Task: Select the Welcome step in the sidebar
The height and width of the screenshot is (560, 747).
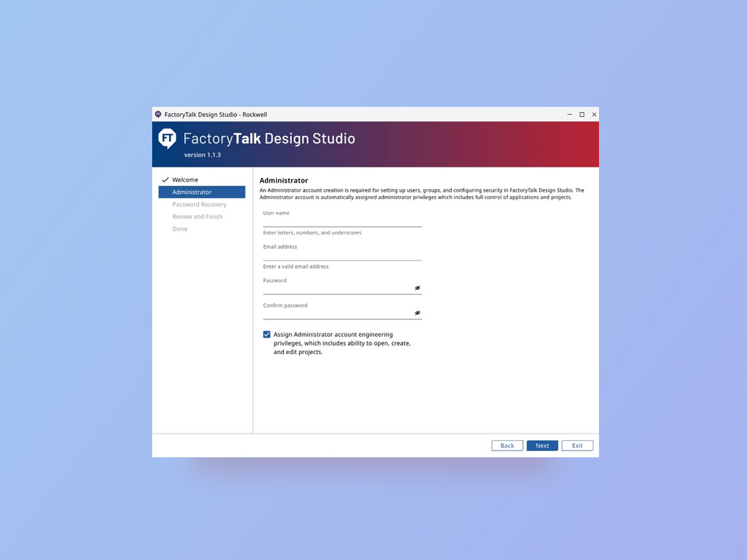Action: [185, 179]
